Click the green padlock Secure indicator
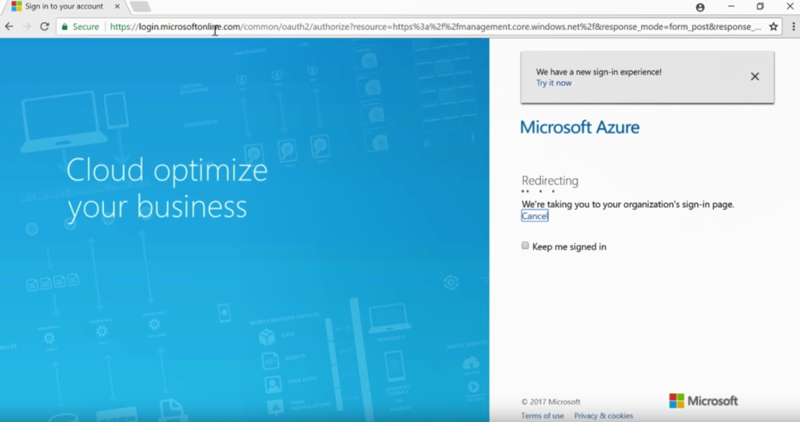The height and width of the screenshot is (422, 800). pyautogui.click(x=80, y=27)
